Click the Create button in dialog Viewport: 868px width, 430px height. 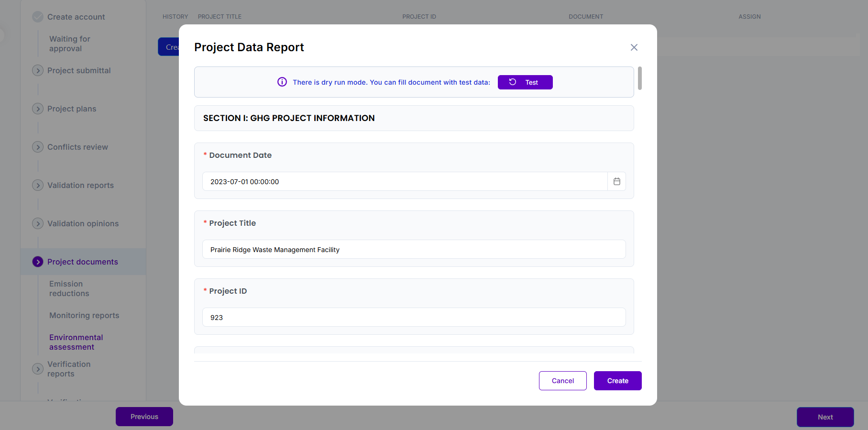tap(618, 381)
